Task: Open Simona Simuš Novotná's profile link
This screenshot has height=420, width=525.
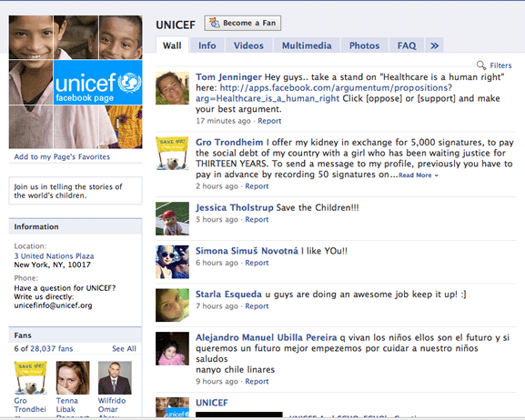Action: pos(247,251)
